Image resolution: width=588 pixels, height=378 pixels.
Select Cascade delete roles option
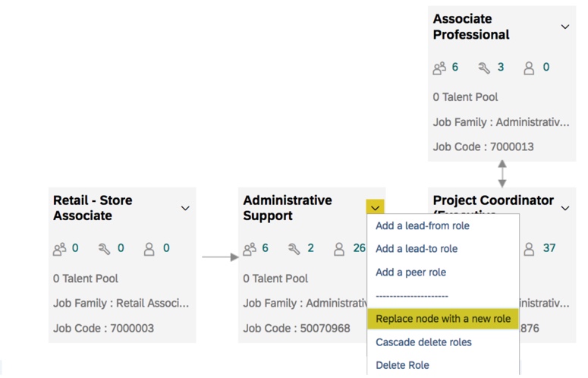coord(423,342)
